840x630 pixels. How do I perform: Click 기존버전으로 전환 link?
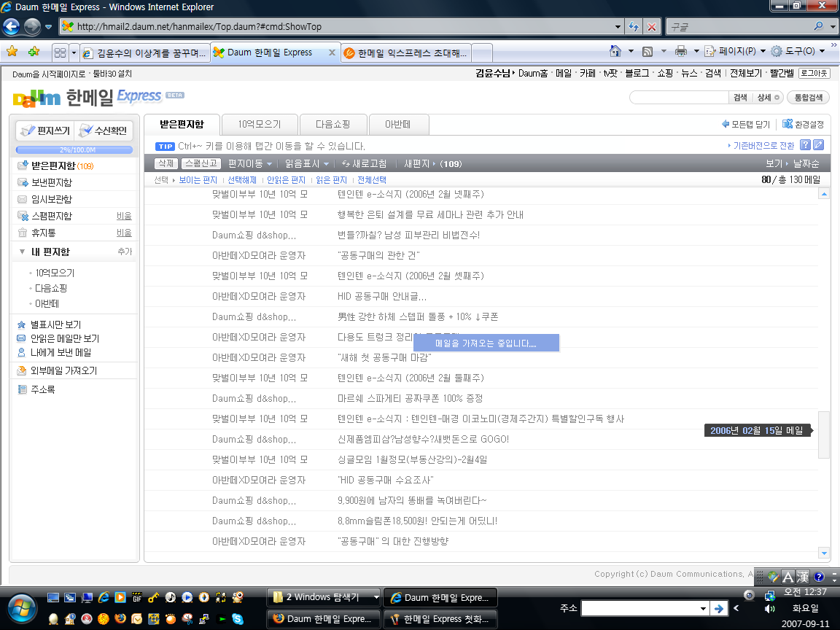[x=763, y=146]
